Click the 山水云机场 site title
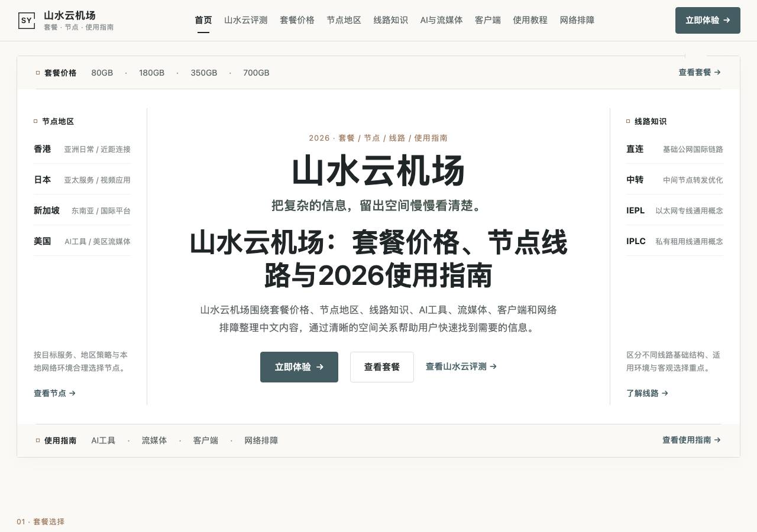Image resolution: width=757 pixels, height=532 pixels. (70, 15)
